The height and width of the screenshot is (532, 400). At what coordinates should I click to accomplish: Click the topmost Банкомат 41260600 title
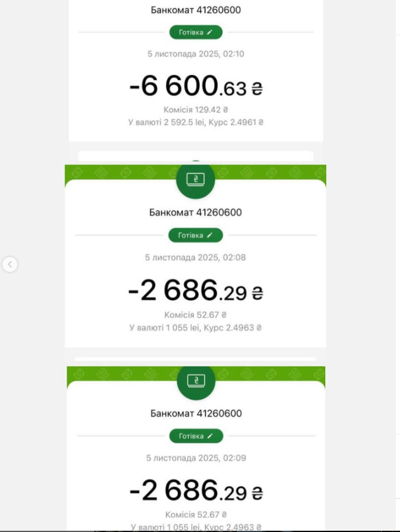click(x=196, y=10)
